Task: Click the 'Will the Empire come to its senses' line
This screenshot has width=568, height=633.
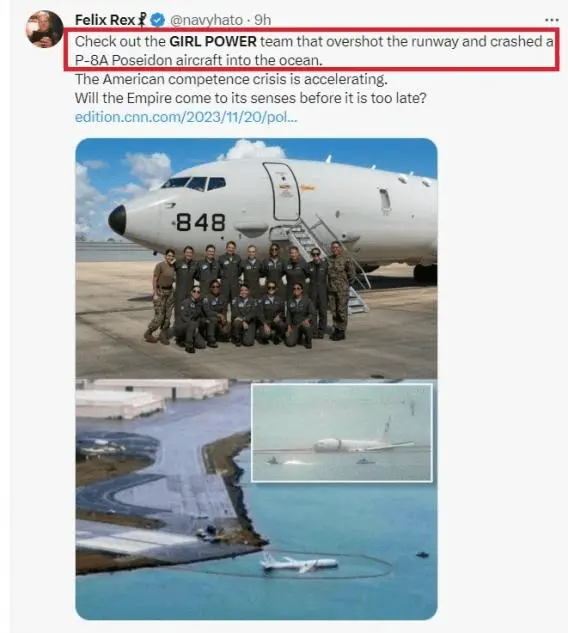Action: 250,98
